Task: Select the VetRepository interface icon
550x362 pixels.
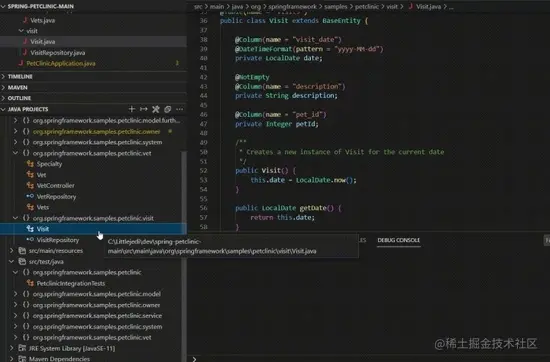Action: pyautogui.click(x=30, y=196)
